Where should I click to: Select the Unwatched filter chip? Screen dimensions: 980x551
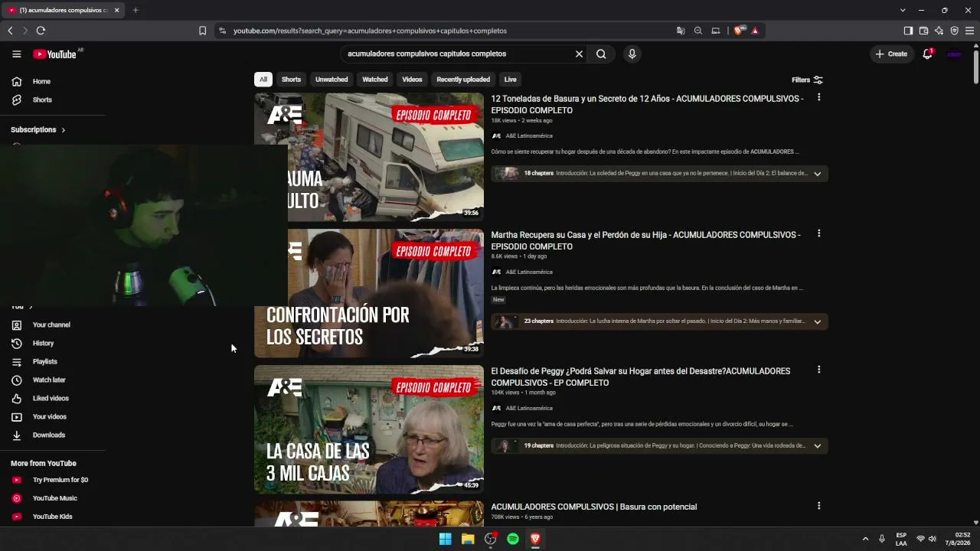point(332,80)
